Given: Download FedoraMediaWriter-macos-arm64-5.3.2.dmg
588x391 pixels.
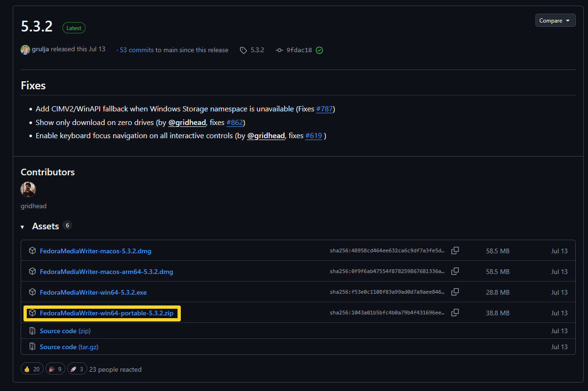Looking at the screenshot, I should (107, 272).
